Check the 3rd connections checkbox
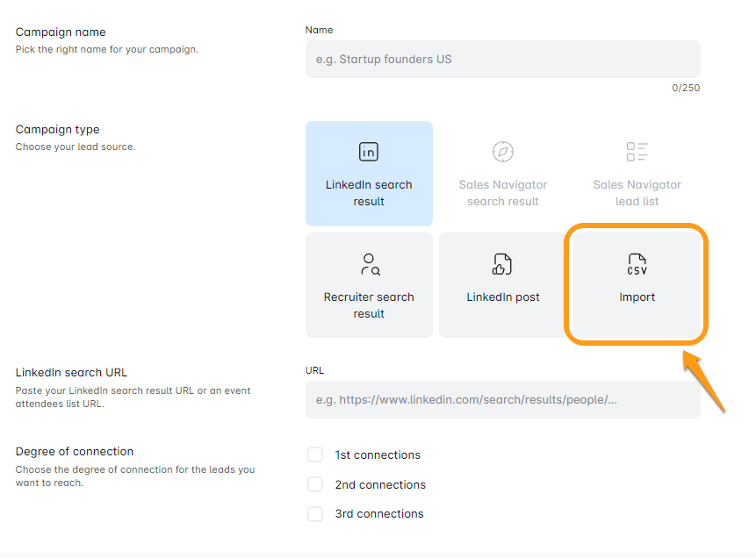756x558 pixels. pos(315,514)
